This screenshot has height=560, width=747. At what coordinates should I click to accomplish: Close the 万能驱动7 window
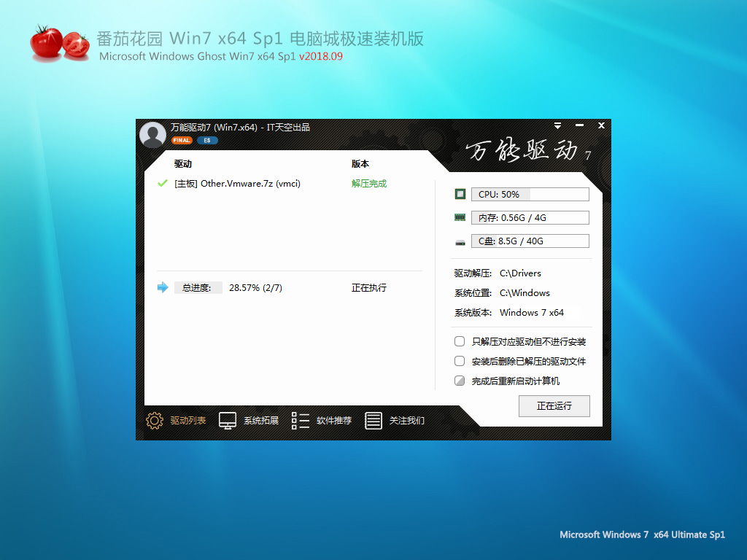[x=601, y=125]
